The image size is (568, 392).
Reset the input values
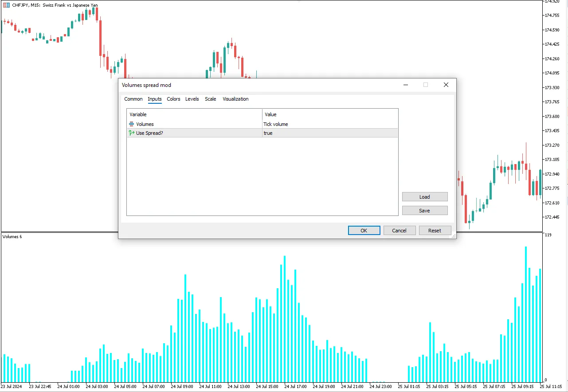[435, 231]
